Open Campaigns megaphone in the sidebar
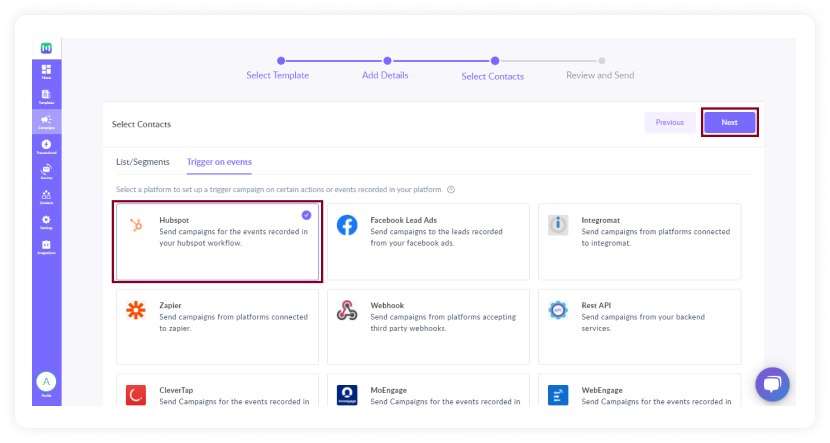 (x=47, y=122)
